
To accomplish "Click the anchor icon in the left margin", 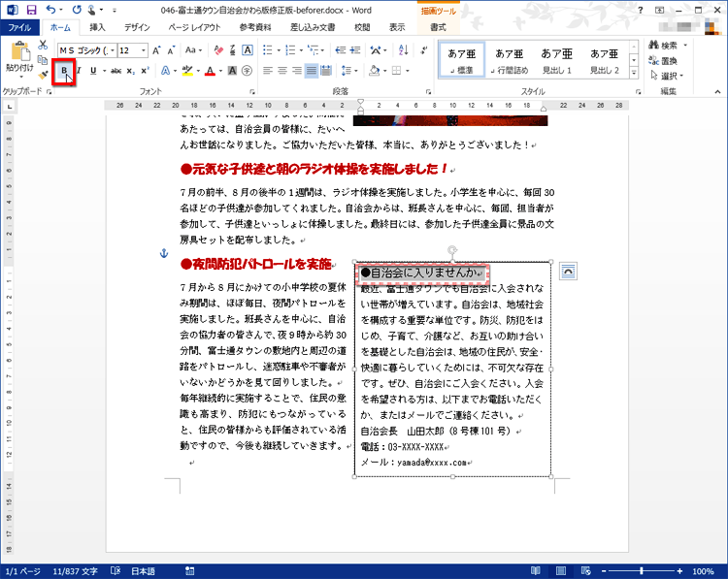I will click(x=163, y=253).
